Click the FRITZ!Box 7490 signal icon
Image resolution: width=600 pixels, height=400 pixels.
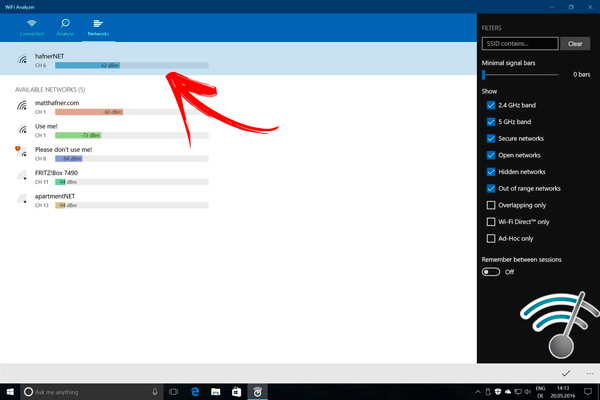tap(22, 175)
